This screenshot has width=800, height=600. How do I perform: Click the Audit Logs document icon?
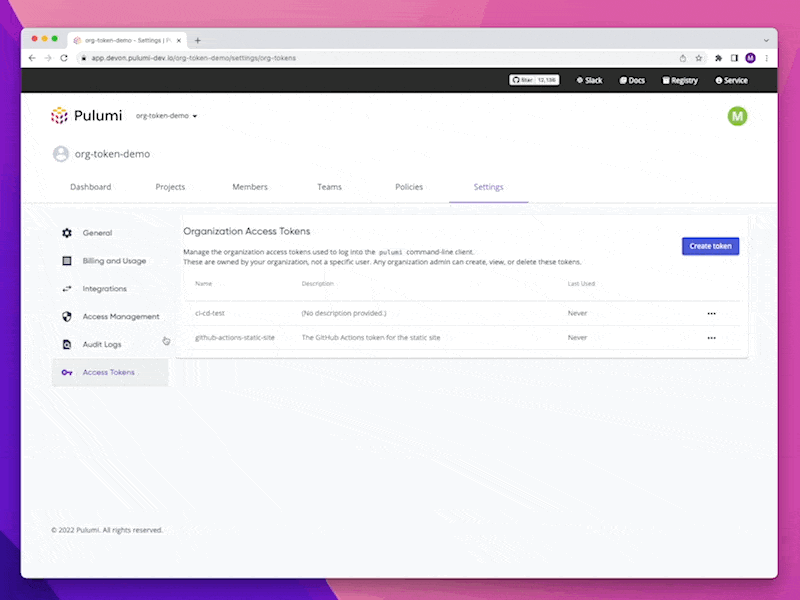point(67,344)
